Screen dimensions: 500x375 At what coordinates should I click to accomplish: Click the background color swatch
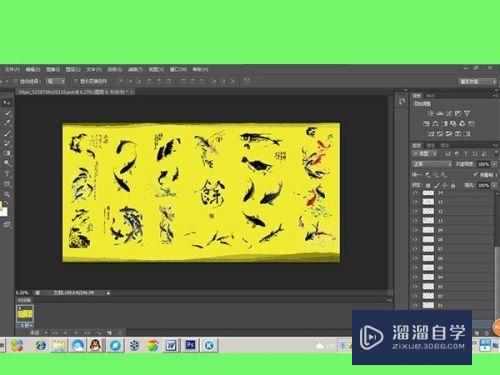coord(4,212)
